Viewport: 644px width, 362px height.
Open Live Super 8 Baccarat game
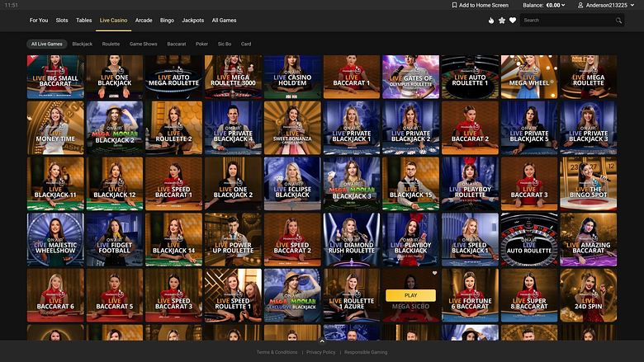(529, 295)
